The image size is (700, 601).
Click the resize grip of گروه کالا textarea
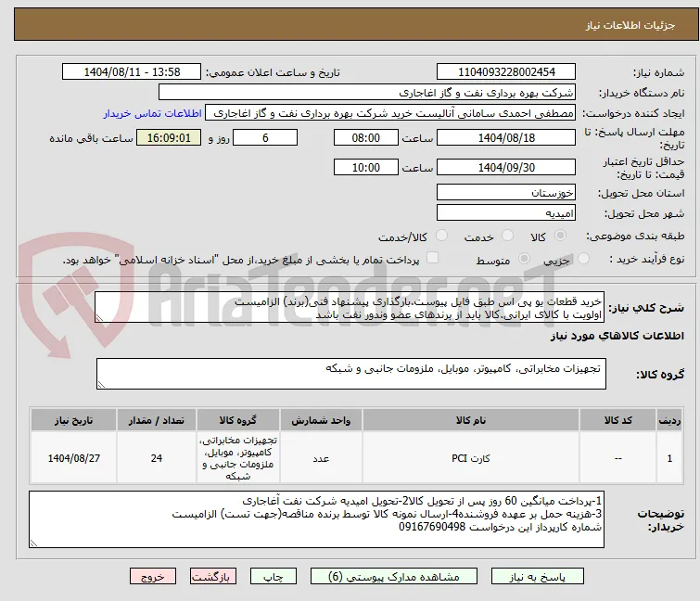tap(101, 385)
